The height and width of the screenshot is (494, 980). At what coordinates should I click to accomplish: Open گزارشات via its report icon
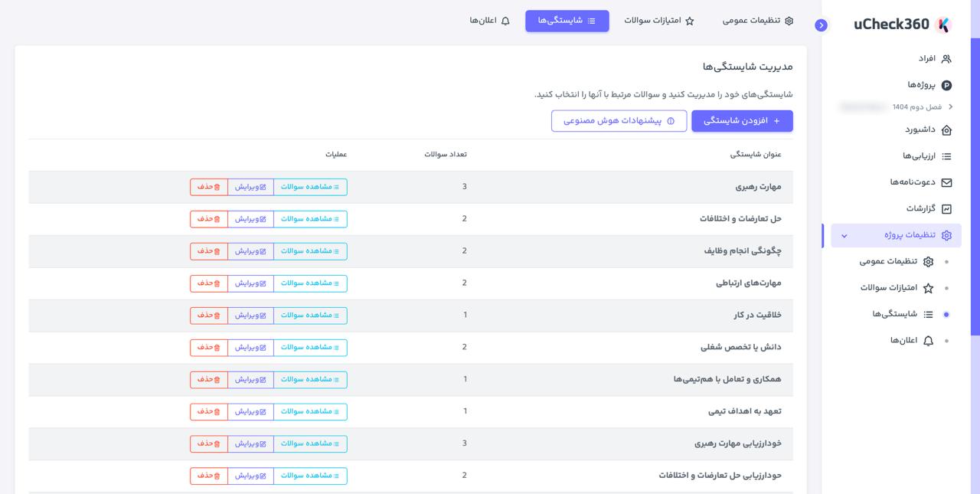point(948,208)
